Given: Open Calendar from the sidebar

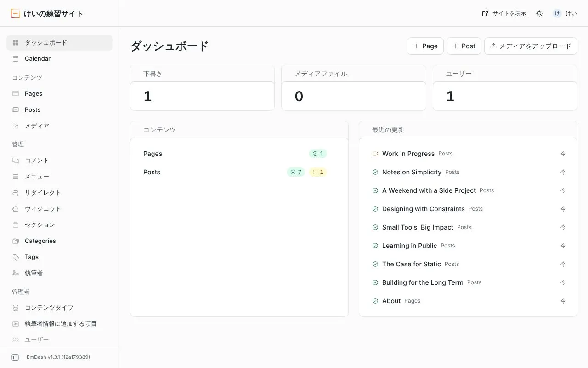Looking at the screenshot, I should pyautogui.click(x=59, y=59).
